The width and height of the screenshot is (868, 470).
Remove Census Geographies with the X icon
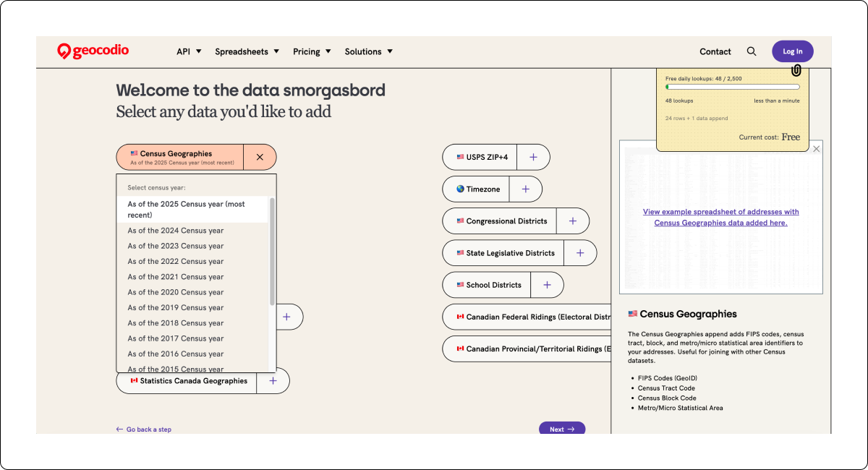[260, 157]
